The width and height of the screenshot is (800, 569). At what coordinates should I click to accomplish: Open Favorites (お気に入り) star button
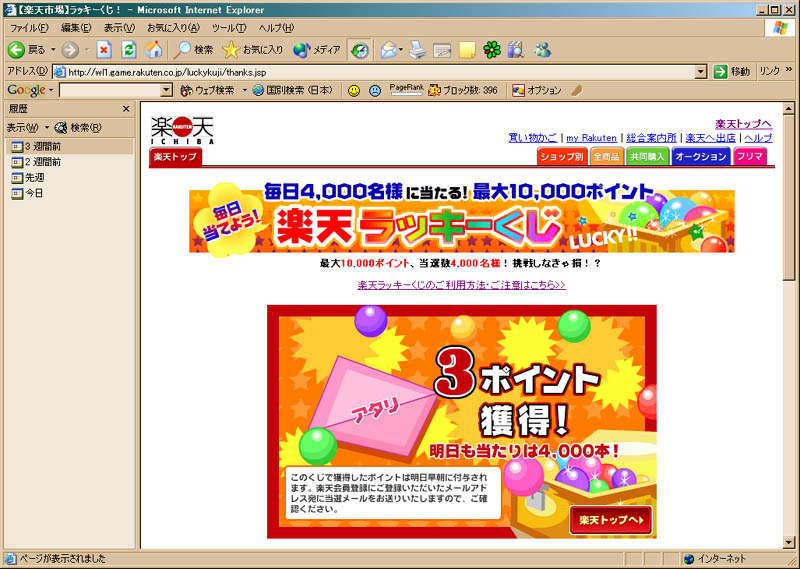[253, 50]
